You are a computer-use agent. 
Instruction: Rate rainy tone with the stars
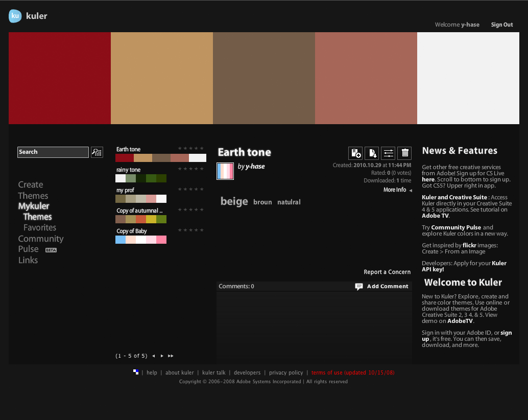pos(190,169)
